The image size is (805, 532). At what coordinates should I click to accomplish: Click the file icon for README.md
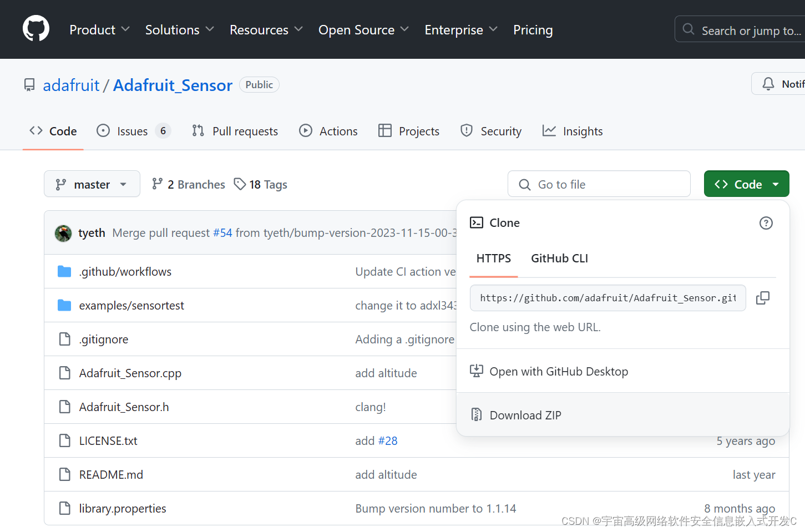tap(65, 474)
